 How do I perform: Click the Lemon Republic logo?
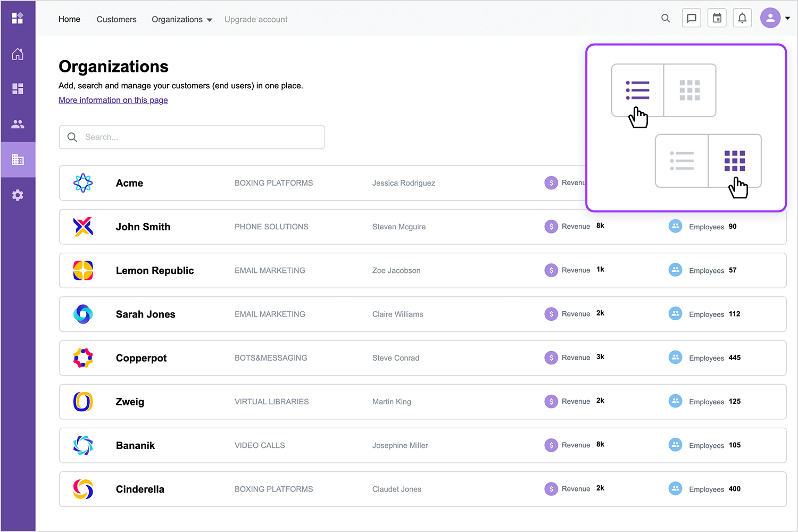point(83,270)
